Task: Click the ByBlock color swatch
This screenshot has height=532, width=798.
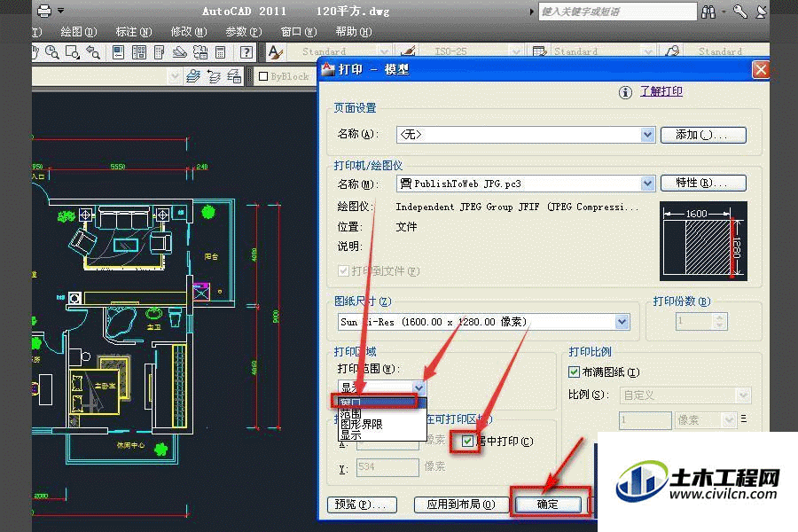Action: click(x=263, y=76)
